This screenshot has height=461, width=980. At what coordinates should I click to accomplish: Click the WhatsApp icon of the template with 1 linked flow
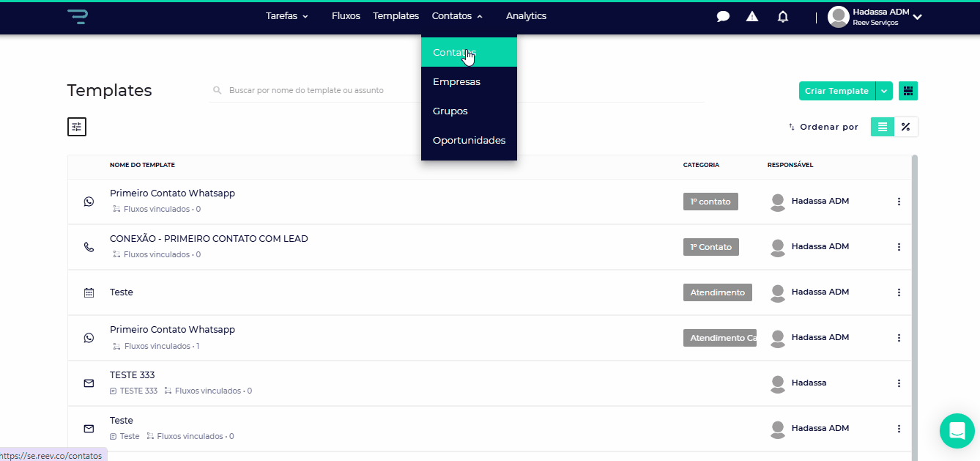tap(89, 338)
